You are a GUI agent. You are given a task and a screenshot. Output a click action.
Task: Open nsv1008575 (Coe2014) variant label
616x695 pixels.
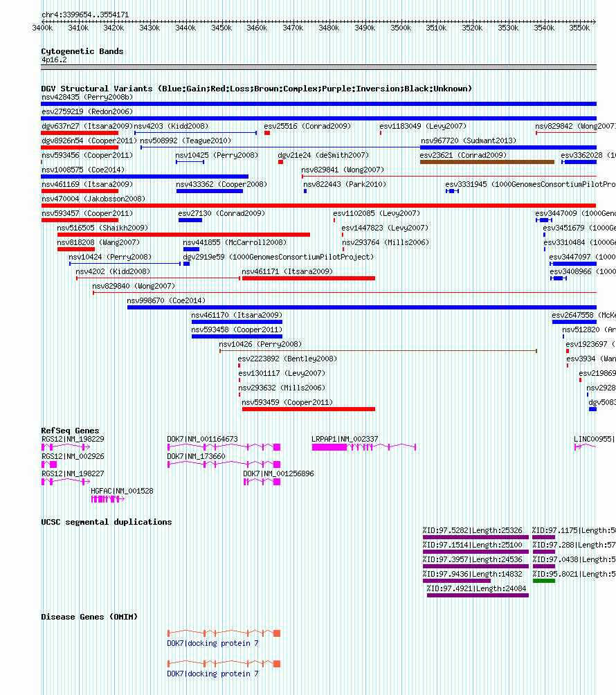tap(83, 170)
